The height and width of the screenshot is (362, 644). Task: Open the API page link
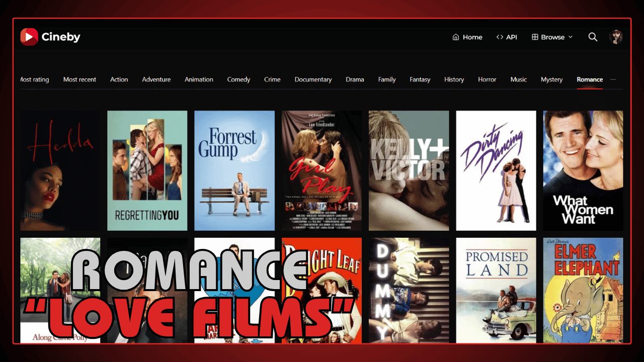[512, 37]
